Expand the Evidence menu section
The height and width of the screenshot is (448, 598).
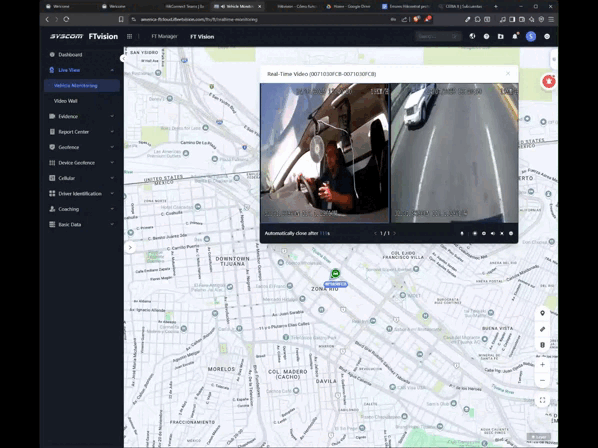(82, 116)
